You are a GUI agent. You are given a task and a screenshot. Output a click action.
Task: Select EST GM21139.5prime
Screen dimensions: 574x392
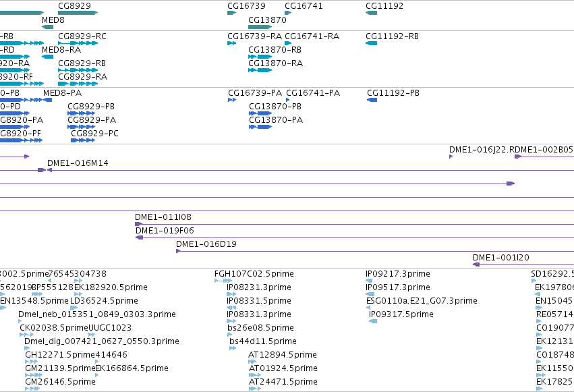click(34, 376)
